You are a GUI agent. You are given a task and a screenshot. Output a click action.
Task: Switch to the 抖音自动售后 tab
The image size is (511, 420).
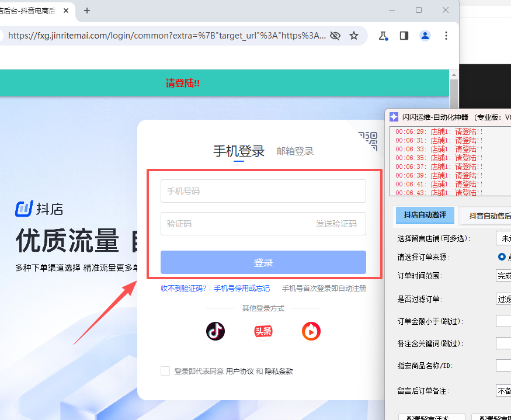pos(491,215)
